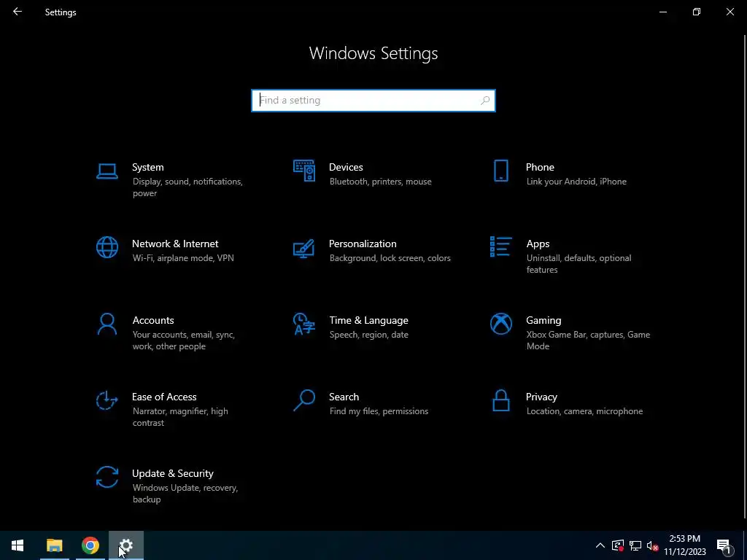Click 'Xbox Game Bar, captures, Game Mode' text
The image size is (747, 560).
tap(589, 341)
